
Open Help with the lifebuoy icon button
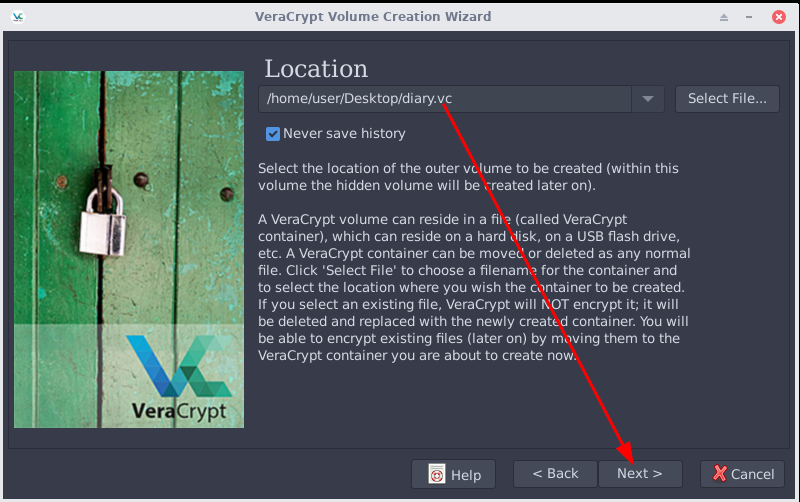click(454, 474)
